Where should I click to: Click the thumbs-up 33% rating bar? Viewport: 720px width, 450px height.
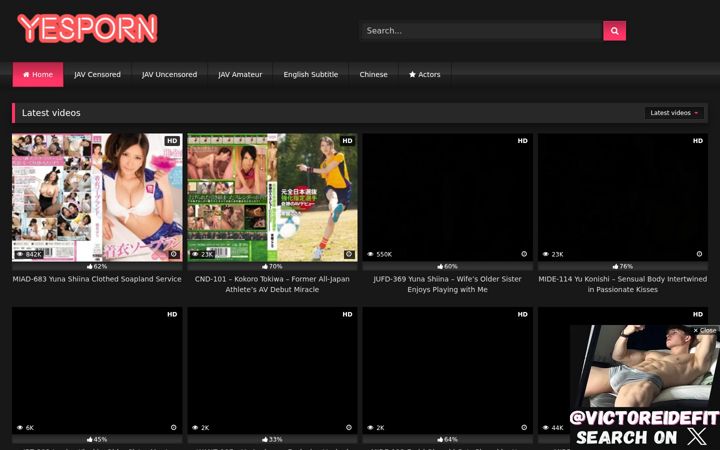tap(272, 439)
